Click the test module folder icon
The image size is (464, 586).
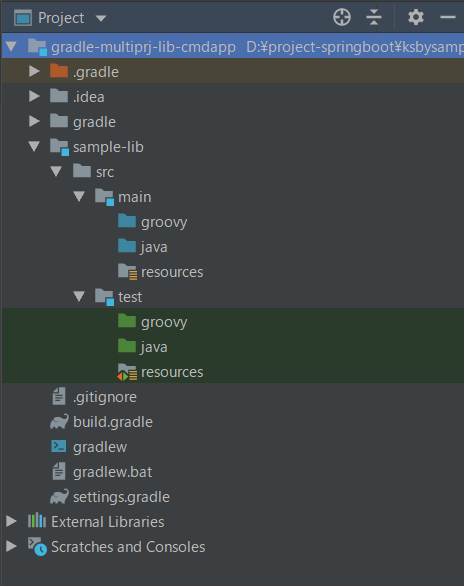(105, 296)
